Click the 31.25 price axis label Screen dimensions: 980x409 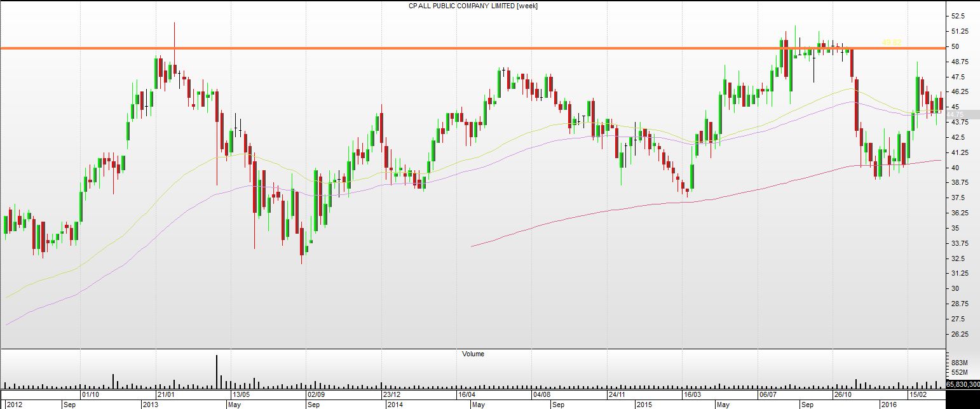(x=960, y=273)
